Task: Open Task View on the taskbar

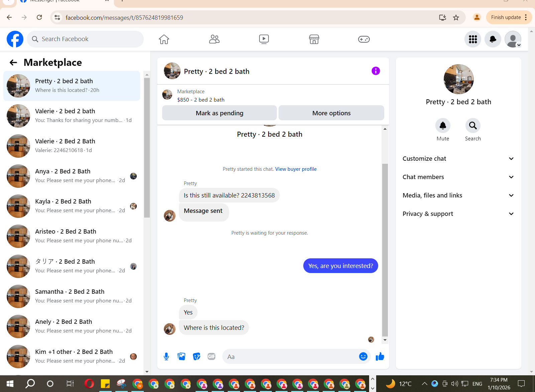Action: [70, 384]
